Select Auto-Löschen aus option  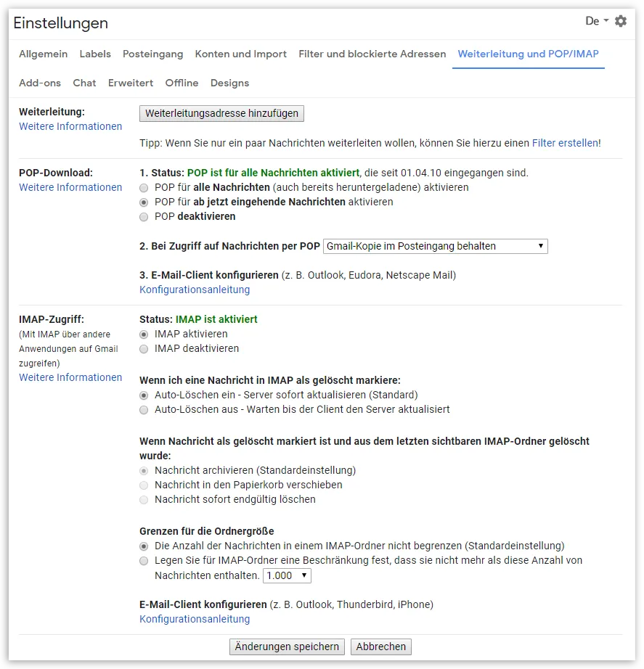click(x=144, y=410)
